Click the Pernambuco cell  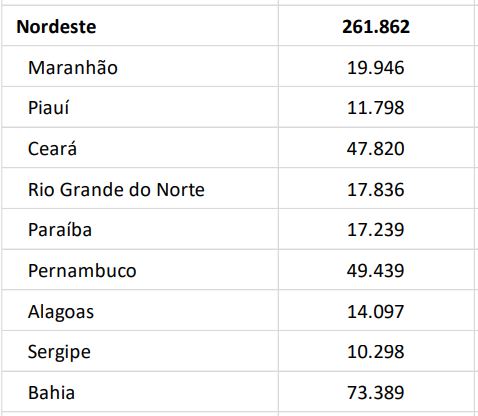coord(140,270)
